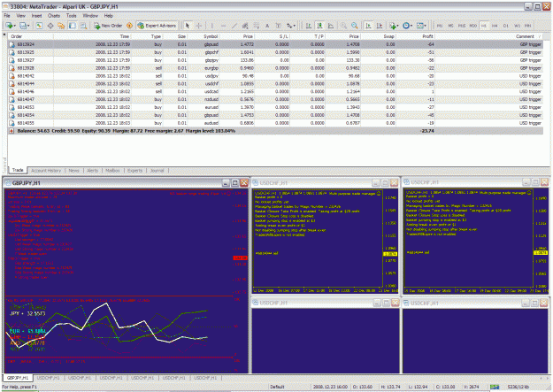Select the Trendline drawing tool

click(234, 26)
